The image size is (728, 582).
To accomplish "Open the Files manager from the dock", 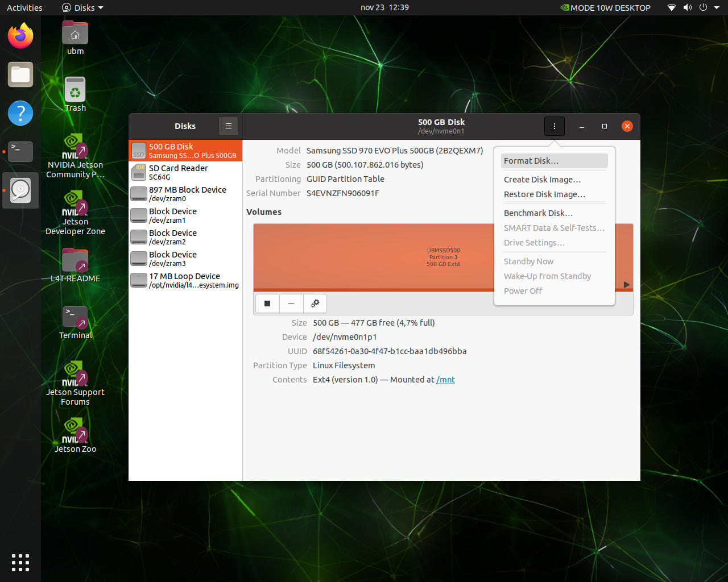I will [x=20, y=75].
